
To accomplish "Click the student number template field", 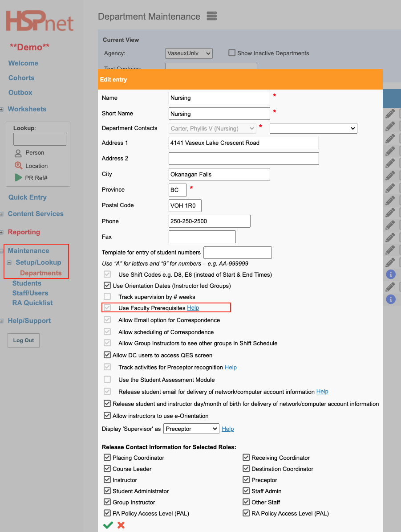I will [x=238, y=253].
